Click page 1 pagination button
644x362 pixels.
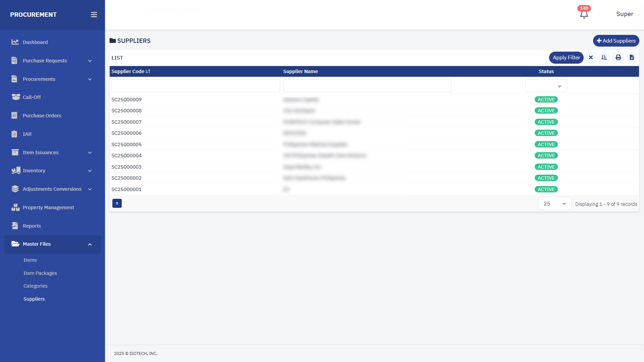pyautogui.click(x=117, y=203)
